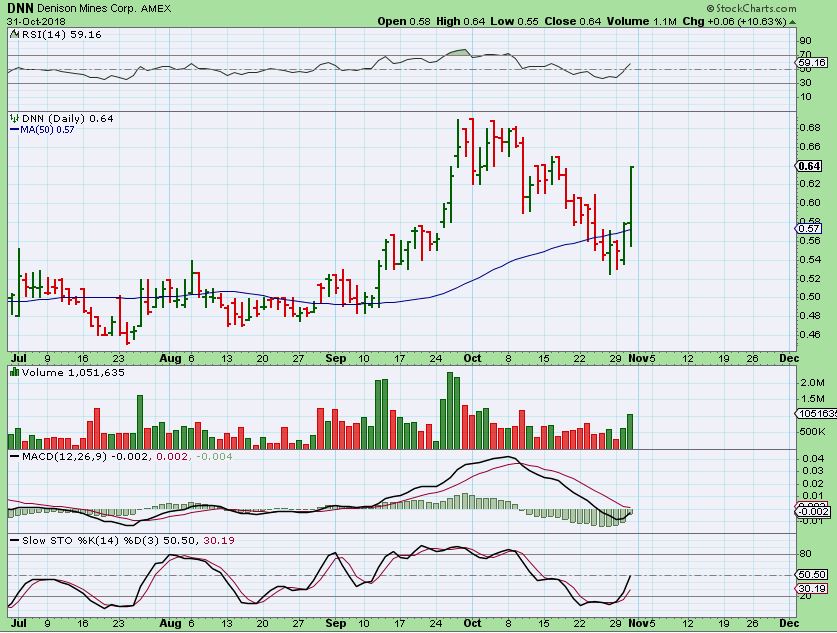Click the Slow STO legend icon
The image size is (837, 633).
[14, 540]
